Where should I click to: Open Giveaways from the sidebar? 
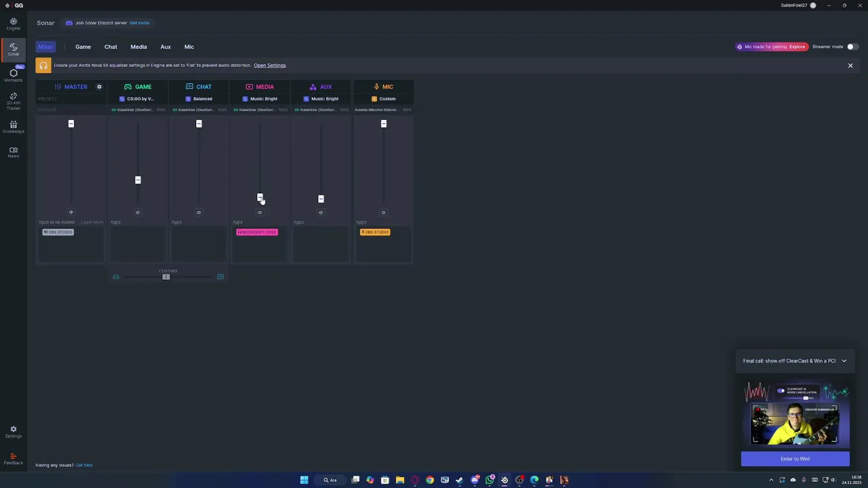13,127
